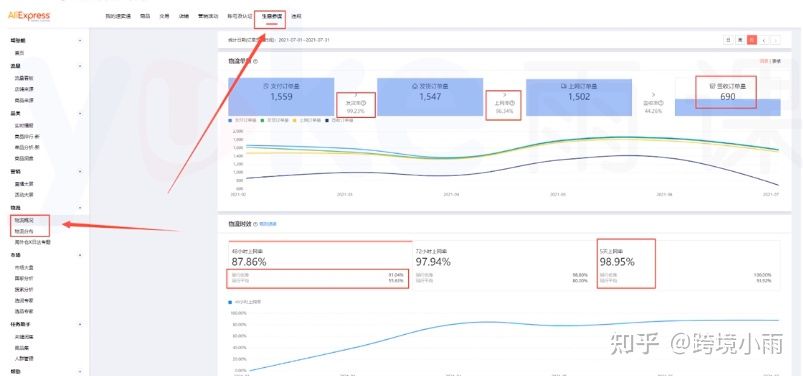The width and height of the screenshot is (803, 376).
Task: Go to the next date period arrow
Action: (776, 40)
